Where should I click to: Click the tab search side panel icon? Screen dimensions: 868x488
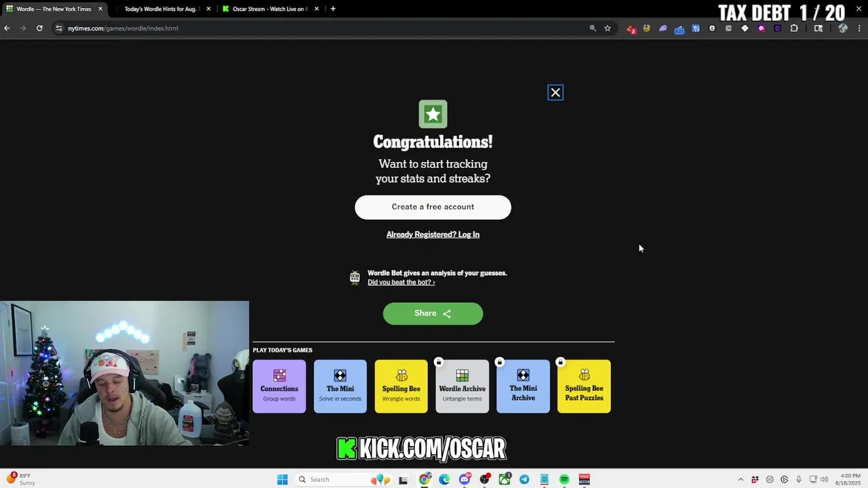click(818, 28)
